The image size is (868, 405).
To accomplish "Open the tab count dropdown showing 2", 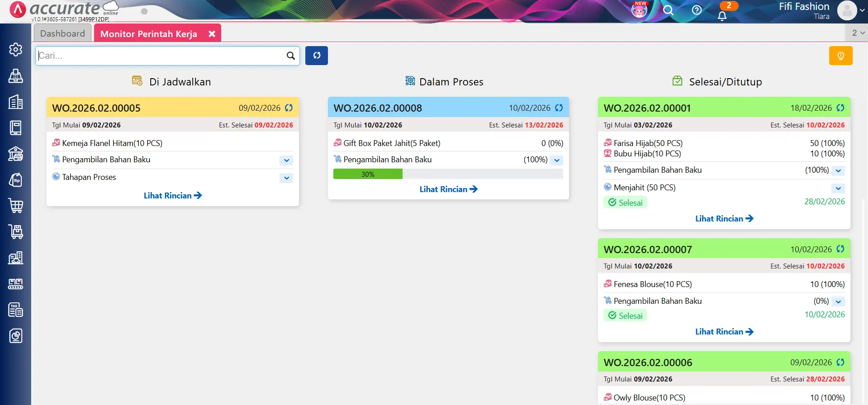I will (858, 33).
